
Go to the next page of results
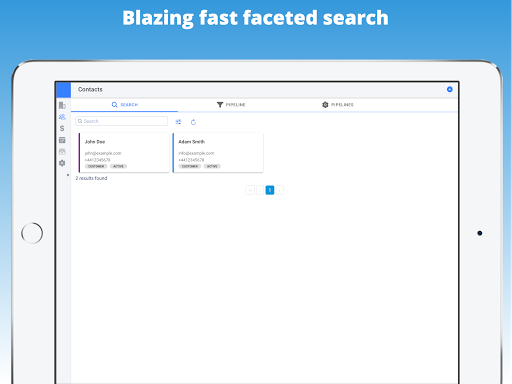click(280, 190)
